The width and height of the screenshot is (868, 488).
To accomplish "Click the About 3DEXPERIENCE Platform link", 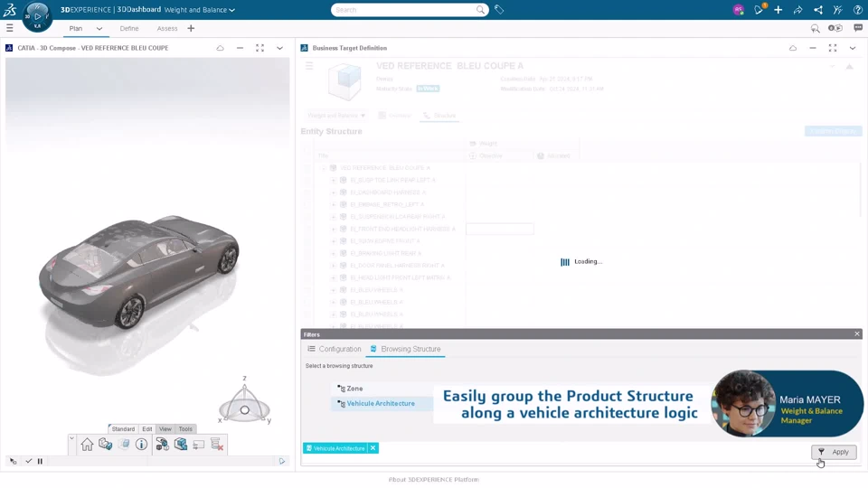I will (434, 480).
